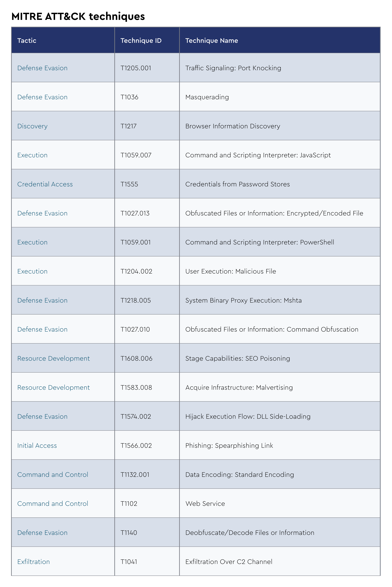This screenshot has height=587, width=392.
Task: Select the T1574.002 technique ID cell
Action: click(136, 416)
